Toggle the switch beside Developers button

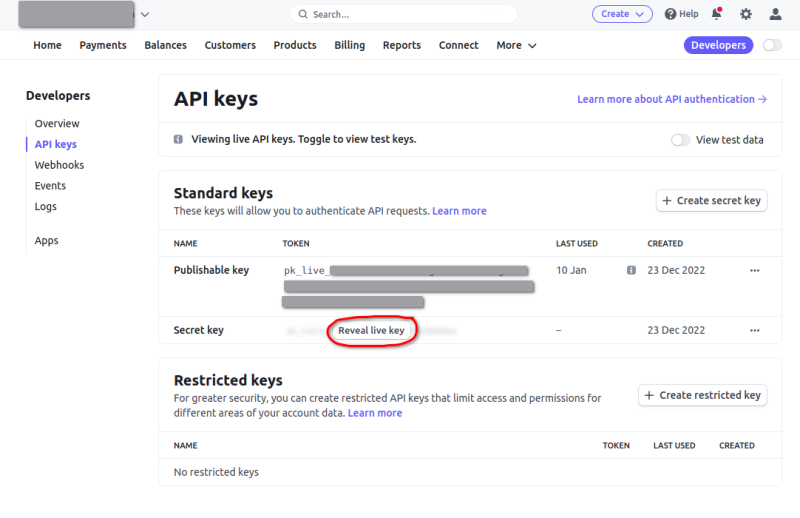[x=772, y=45]
